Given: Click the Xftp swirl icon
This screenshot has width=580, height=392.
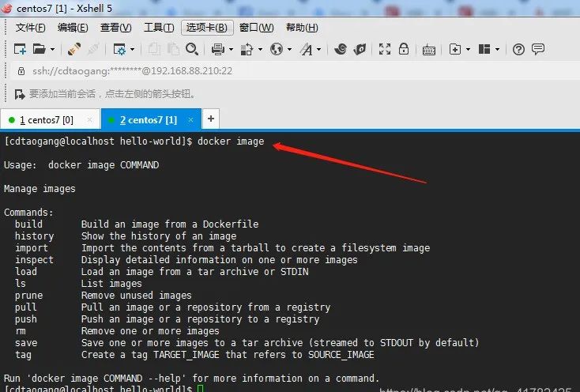Looking at the screenshot, I should 341,49.
